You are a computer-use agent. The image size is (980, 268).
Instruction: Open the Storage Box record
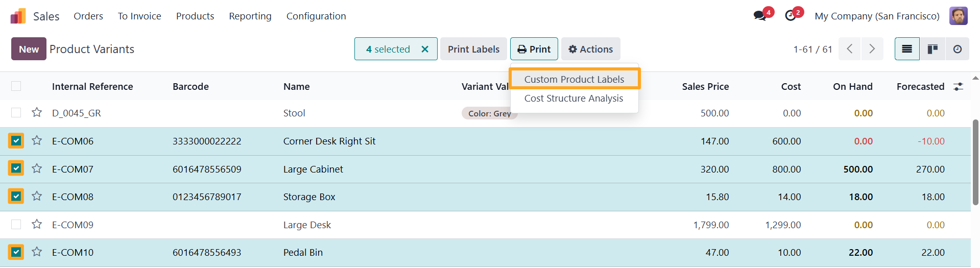click(309, 197)
